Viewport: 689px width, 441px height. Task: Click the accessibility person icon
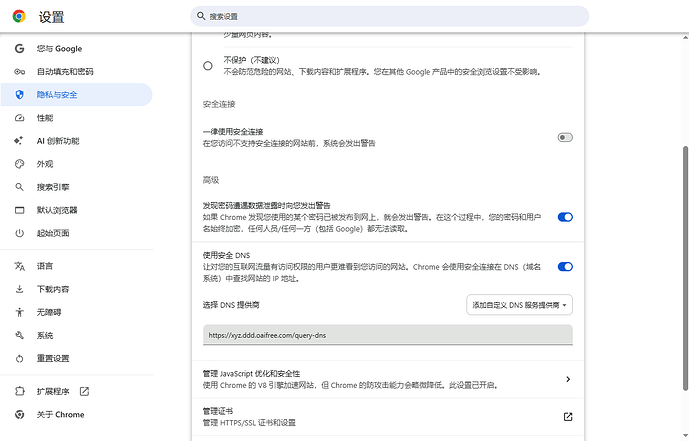[x=19, y=312]
